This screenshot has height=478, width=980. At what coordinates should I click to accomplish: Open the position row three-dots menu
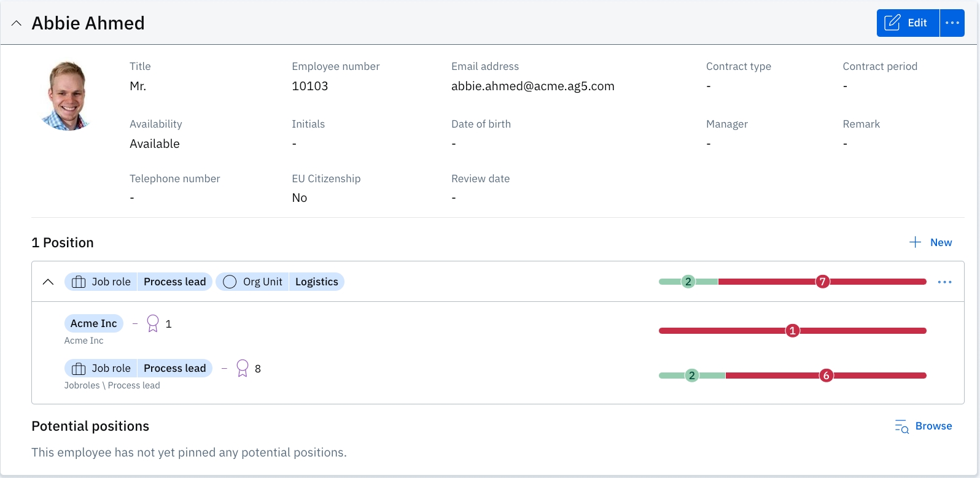click(x=944, y=282)
